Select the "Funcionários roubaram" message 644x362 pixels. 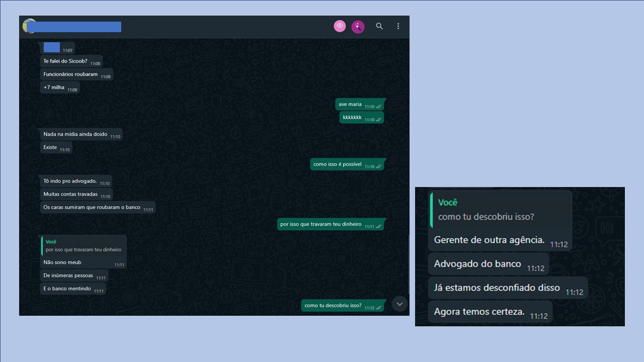70,74
